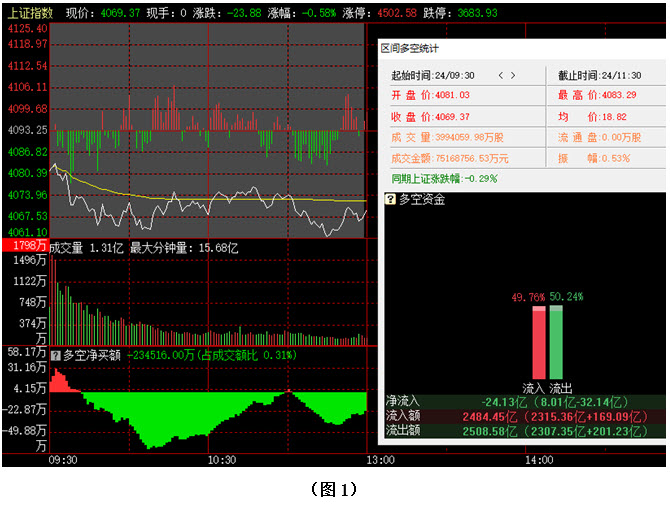Click the 09:30 time axis marker
This screenshot has width=670, height=511.
pyautogui.click(x=62, y=460)
